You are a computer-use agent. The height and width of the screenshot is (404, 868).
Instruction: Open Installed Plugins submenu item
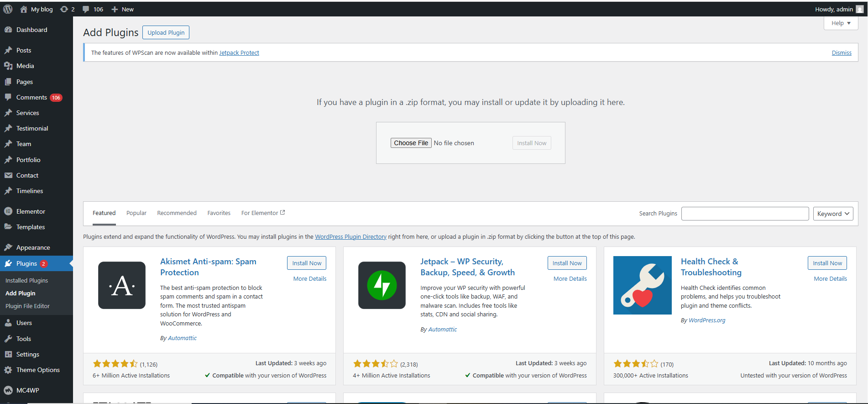[x=26, y=280]
